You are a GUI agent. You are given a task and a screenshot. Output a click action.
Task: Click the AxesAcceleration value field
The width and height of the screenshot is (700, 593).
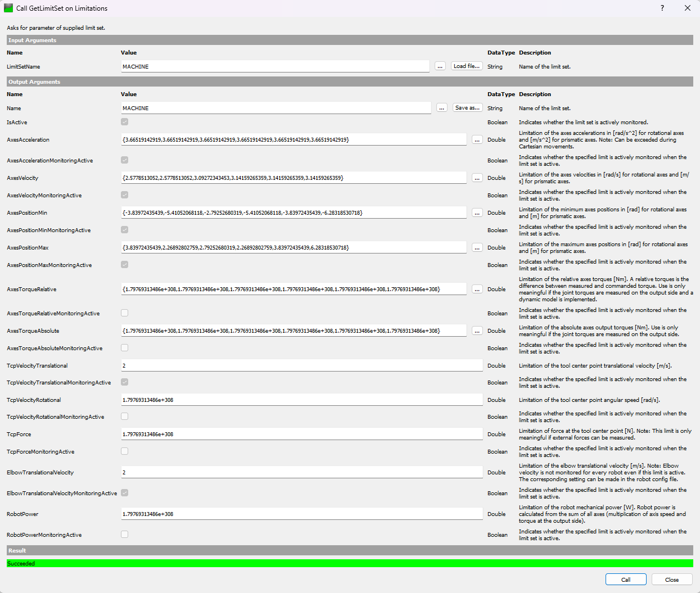294,139
